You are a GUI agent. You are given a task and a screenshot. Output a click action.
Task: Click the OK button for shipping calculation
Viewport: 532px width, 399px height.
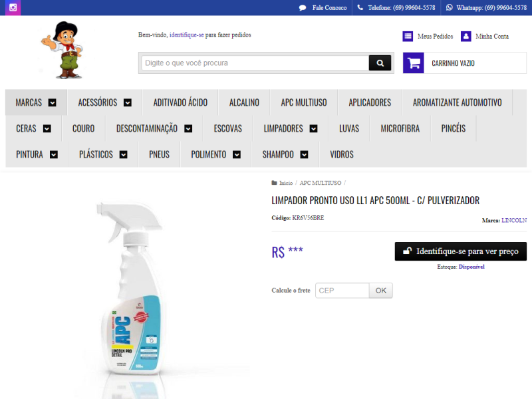(380, 291)
